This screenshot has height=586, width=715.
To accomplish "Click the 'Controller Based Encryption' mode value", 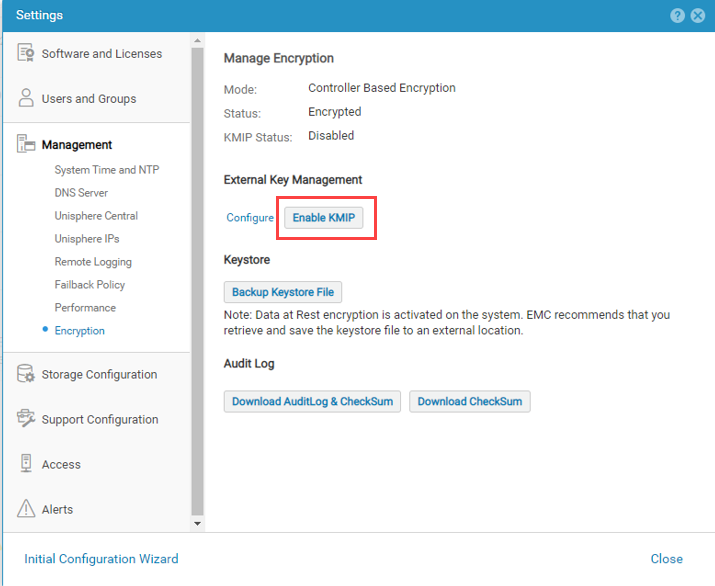I will tap(382, 88).
